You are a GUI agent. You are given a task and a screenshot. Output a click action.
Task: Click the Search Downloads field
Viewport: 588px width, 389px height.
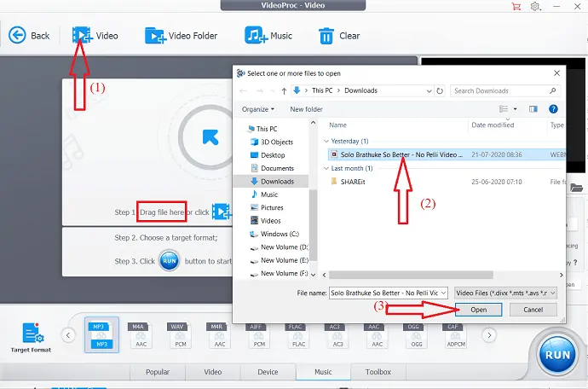[x=499, y=90]
